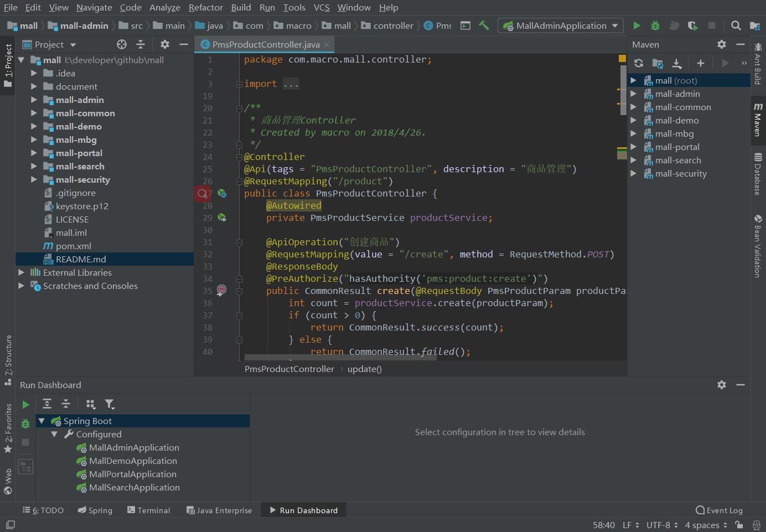This screenshot has height=532, width=766.
Task: Click the locate target icon in Project panel
Action: click(122, 44)
